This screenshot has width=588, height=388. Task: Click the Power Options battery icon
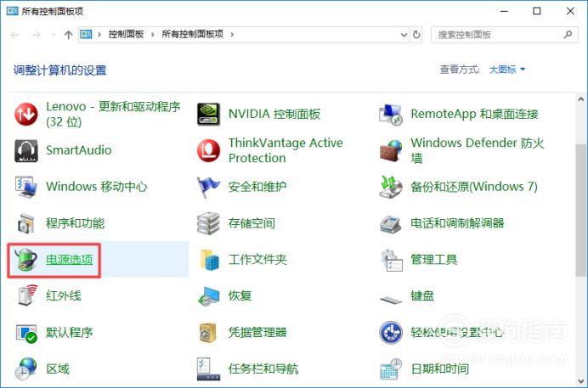pos(25,260)
